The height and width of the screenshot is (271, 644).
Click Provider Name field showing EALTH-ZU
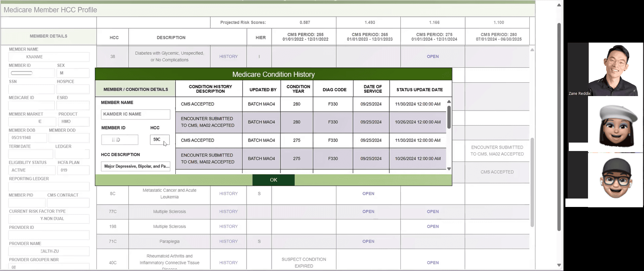pyautogui.click(x=49, y=251)
